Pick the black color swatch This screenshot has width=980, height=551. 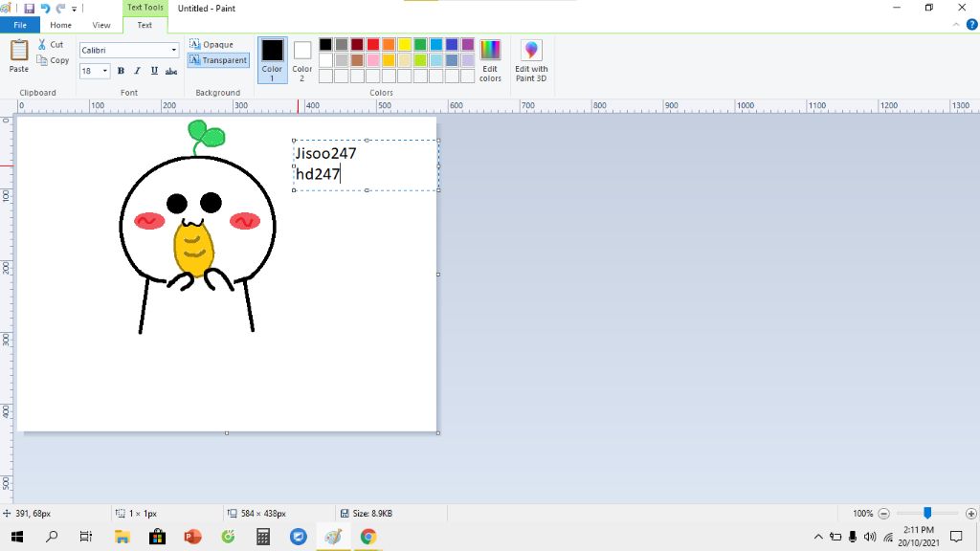tap(325, 44)
